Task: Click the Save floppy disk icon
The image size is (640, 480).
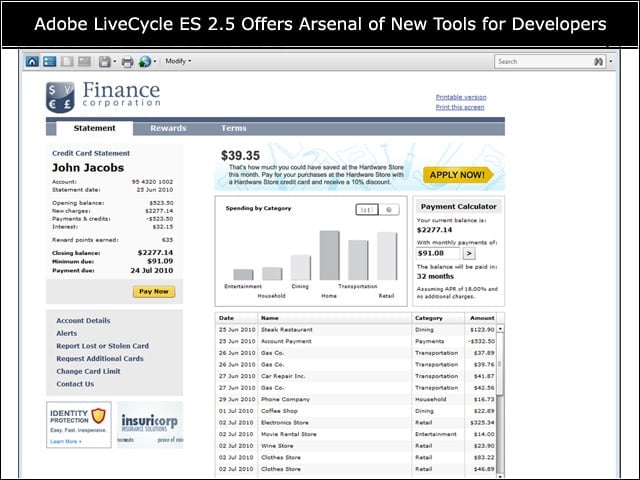Action: coord(104,62)
